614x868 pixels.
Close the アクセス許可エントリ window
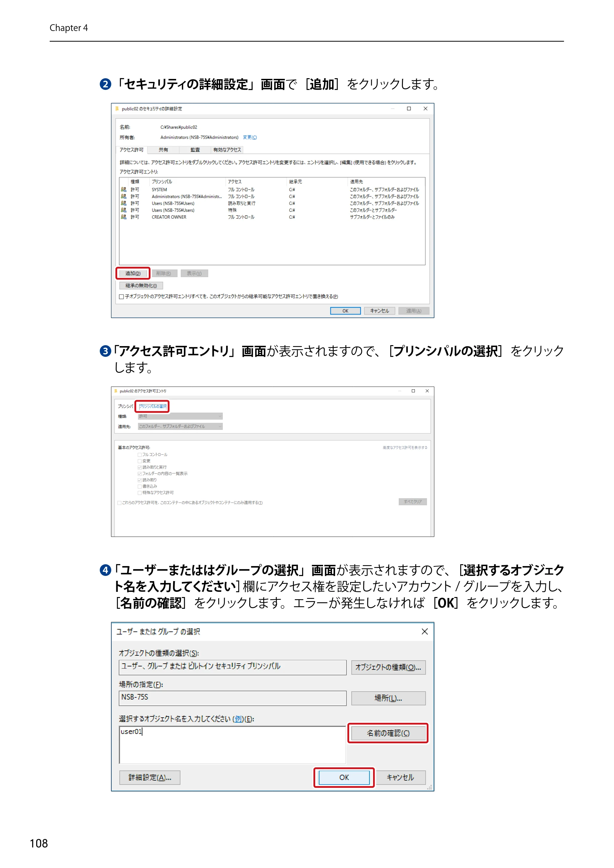point(427,391)
